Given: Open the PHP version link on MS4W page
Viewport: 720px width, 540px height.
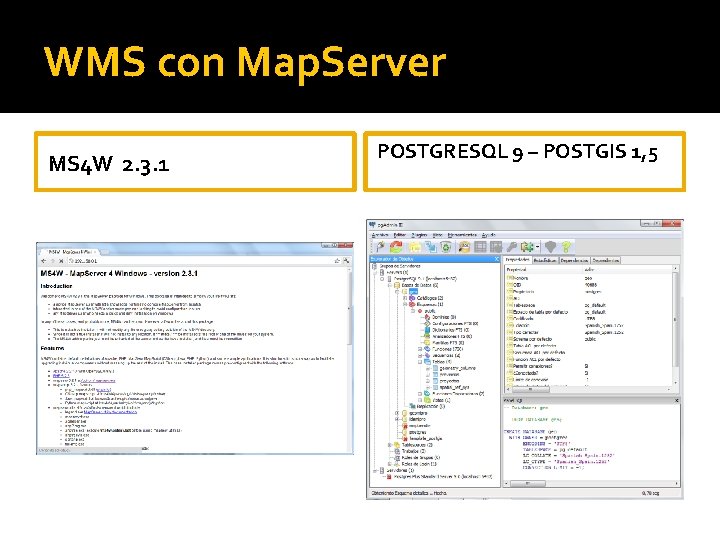Looking at the screenshot, I should [x=61, y=376].
